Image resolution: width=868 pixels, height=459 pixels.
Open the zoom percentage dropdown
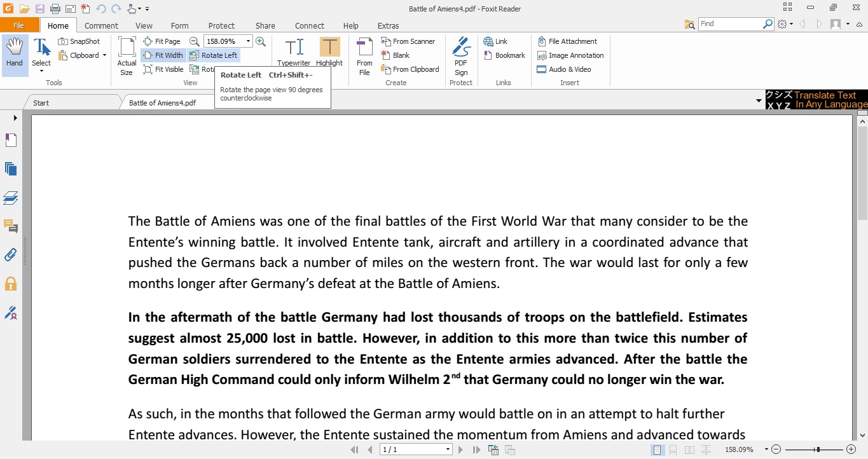click(248, 41)
